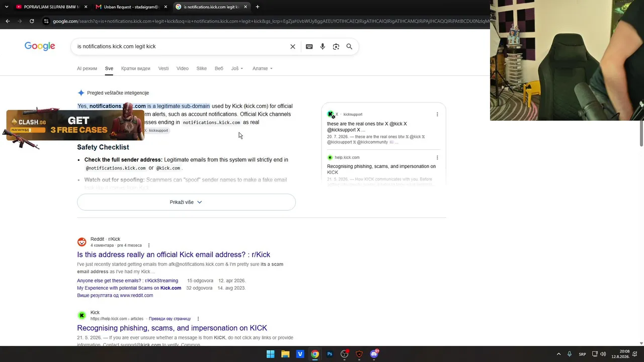Screen dimensions: 644x362
Task: Open the Recognising phishing result from help.kick.com
Action: pos(172,328)
